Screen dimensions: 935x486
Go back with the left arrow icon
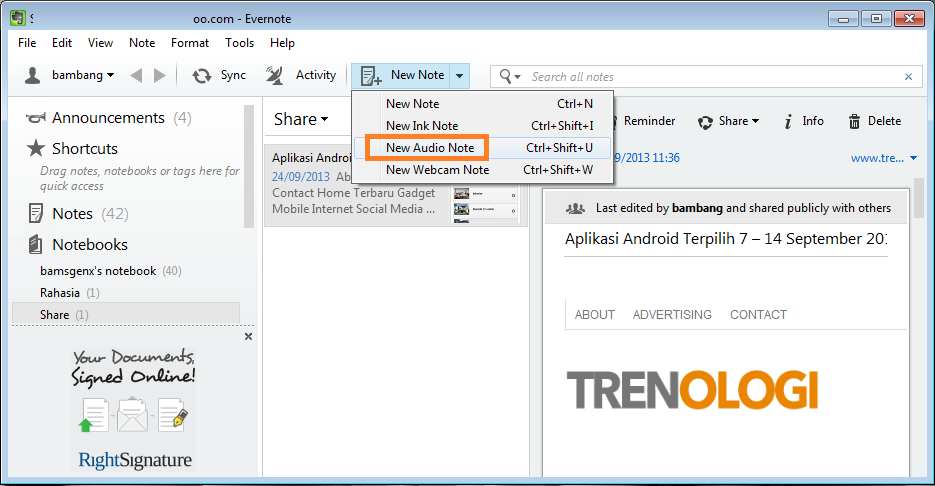tap(137, 76)
